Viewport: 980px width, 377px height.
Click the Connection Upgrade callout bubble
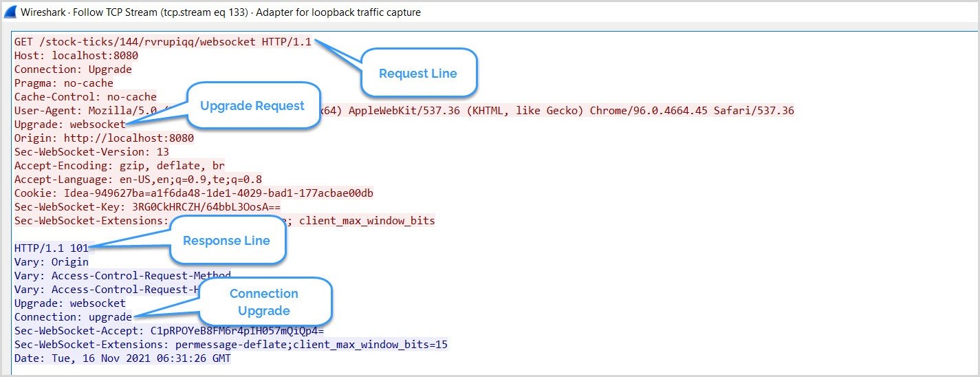[264, 302]
